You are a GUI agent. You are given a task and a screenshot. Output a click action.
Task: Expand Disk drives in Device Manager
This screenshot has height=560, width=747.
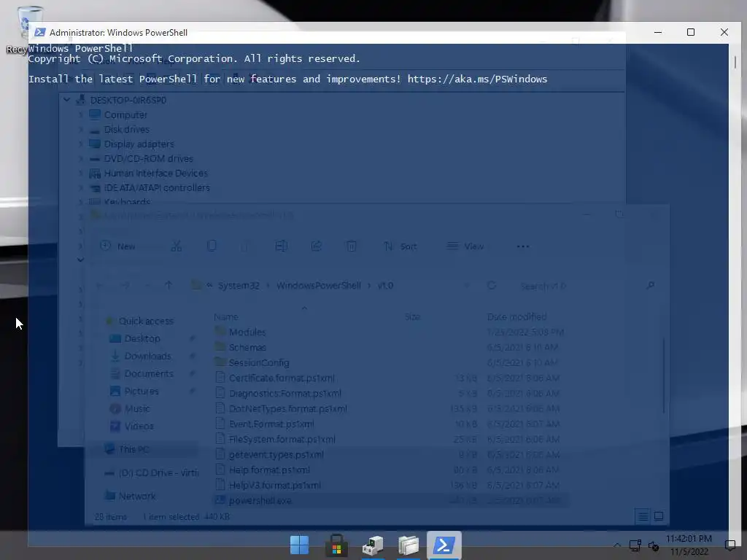point(80,130)
